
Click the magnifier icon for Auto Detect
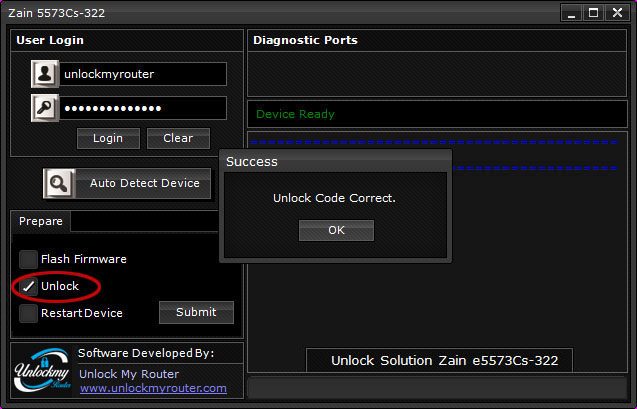pyautogui.click(x=59, y=183)
